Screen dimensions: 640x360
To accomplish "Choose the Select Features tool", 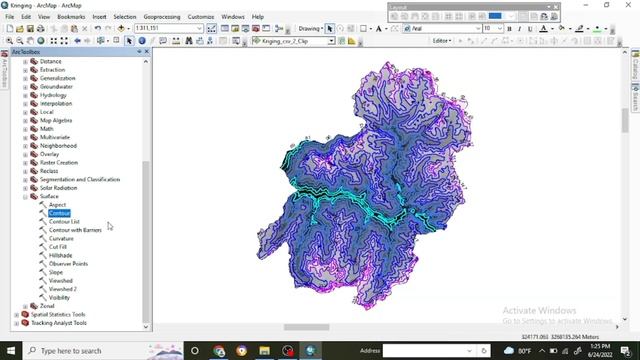I will tap(100, 41).
